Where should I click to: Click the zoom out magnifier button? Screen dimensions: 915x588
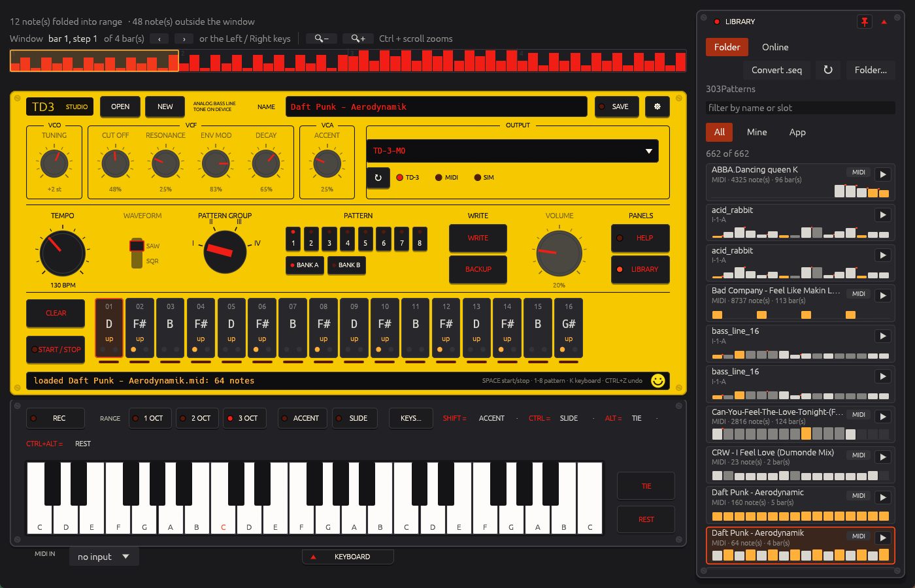pos(321,39)
